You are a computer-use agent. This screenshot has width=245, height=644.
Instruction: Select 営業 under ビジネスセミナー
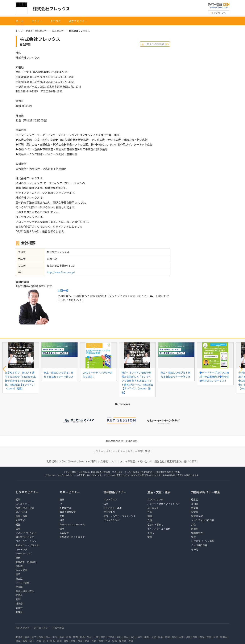18,499
